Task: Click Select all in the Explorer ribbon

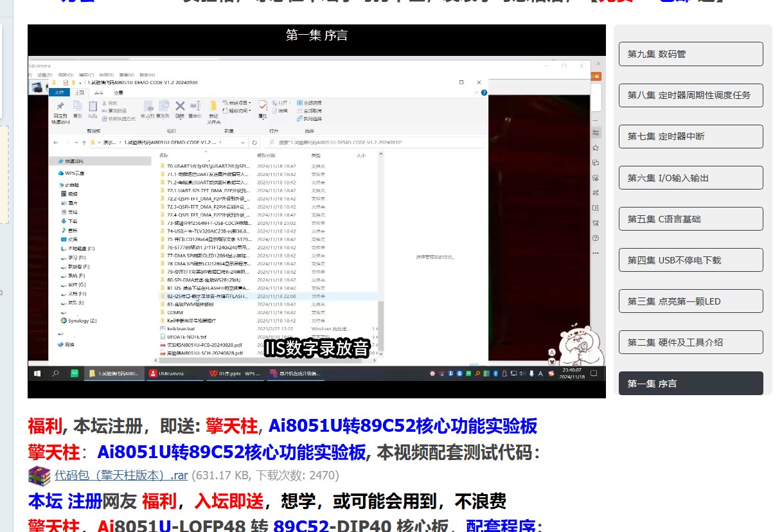Action: point(309,103)
